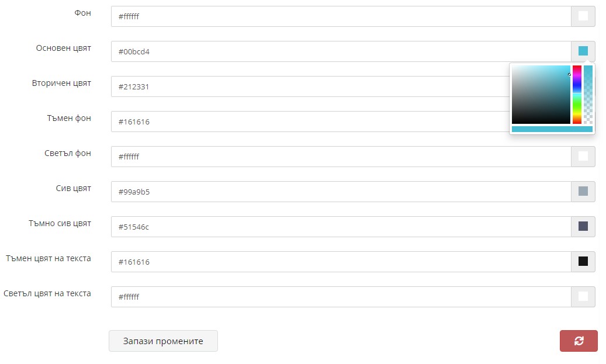The image size is (606, 364).
Task: Click the Тъмен фон hex input field
Action: click(310, 122)
